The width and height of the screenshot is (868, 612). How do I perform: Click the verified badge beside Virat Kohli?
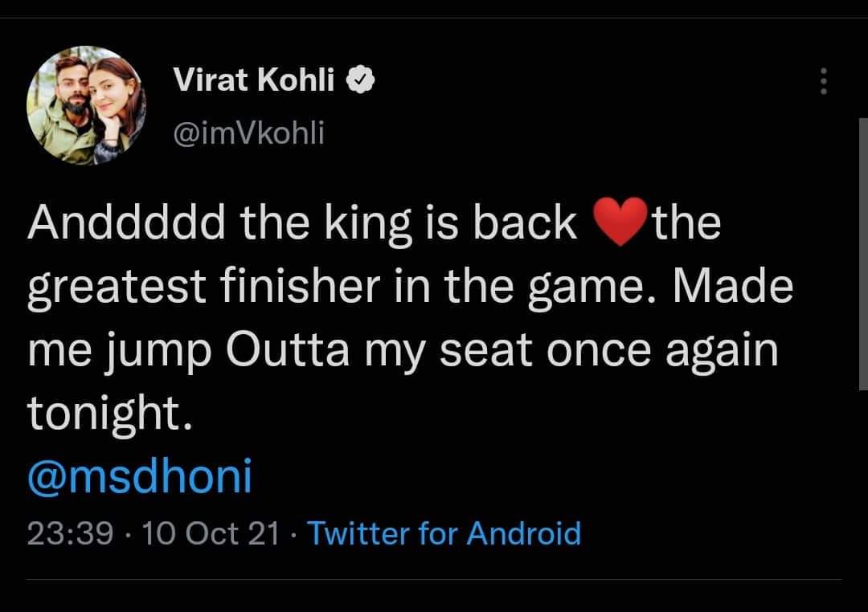[x=360, y=80]
